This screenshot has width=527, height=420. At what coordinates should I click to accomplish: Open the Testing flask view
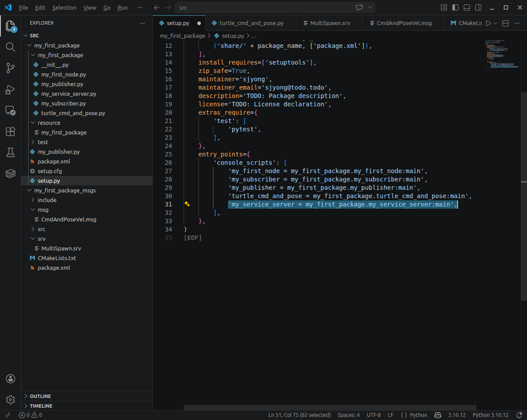(x=11, y=152)
